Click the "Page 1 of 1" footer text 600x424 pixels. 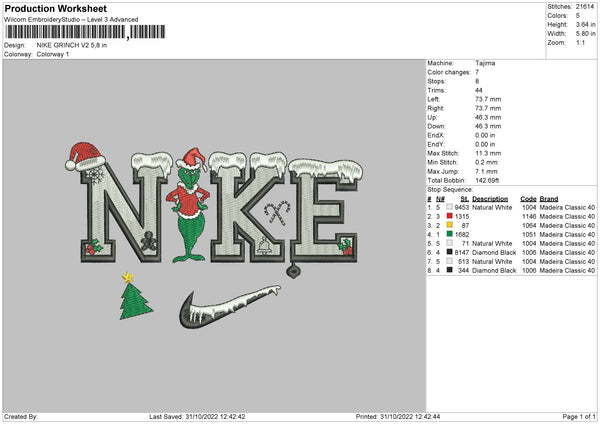[x=579, y=417]
